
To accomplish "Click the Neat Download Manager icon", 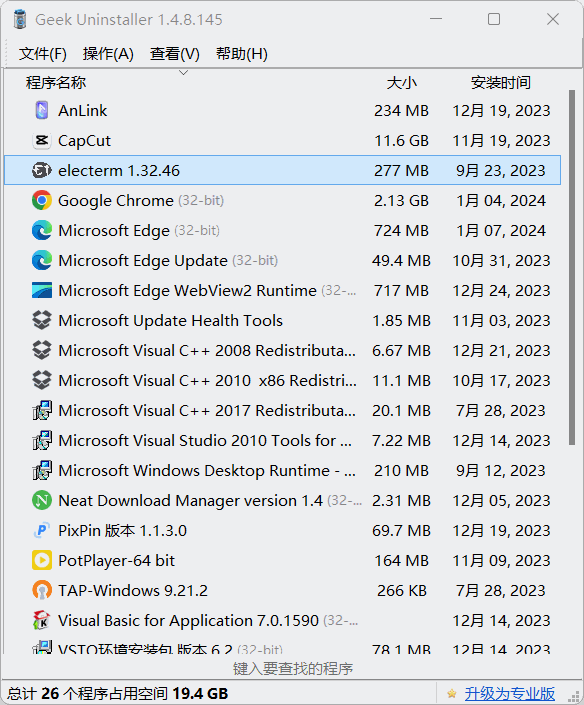I will (42, 500).
